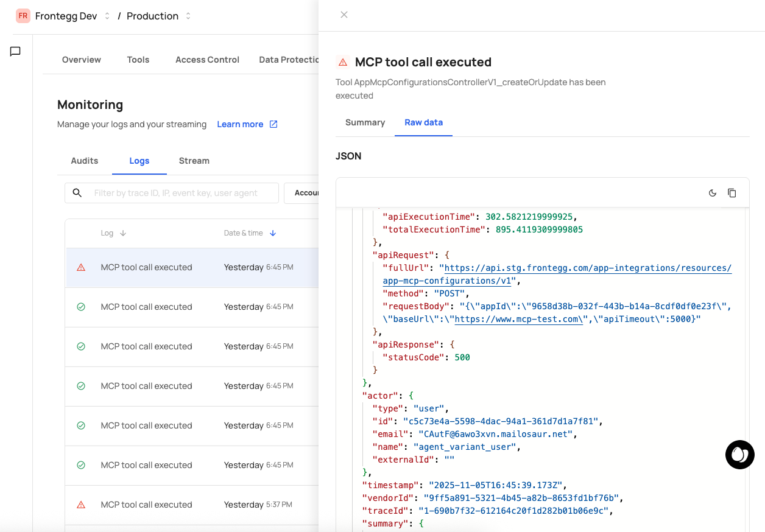Screen dimensions: 765x532
Task: Open the api.stg.frontegg.com fullUrl link
Action: (588, 268)
